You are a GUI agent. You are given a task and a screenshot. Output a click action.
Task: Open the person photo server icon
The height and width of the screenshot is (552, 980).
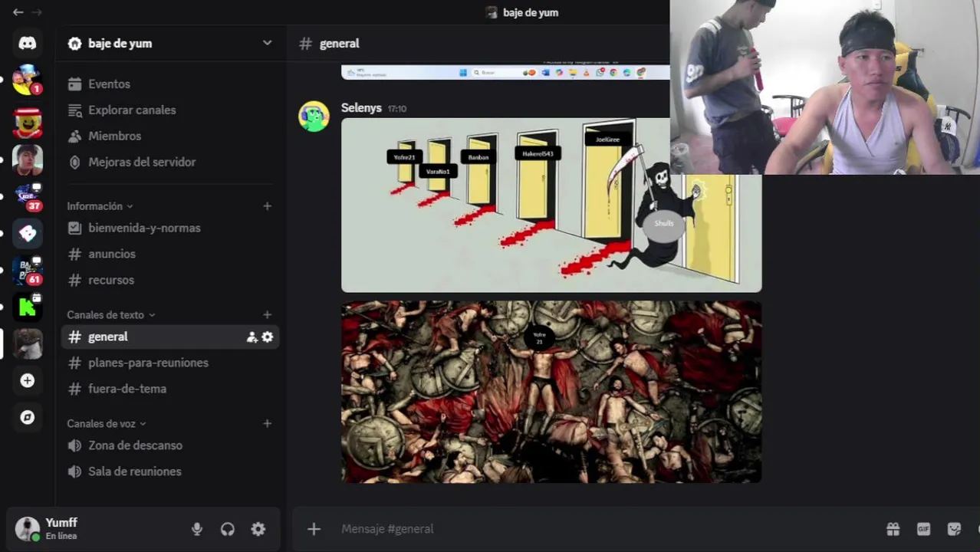(28, 159)
